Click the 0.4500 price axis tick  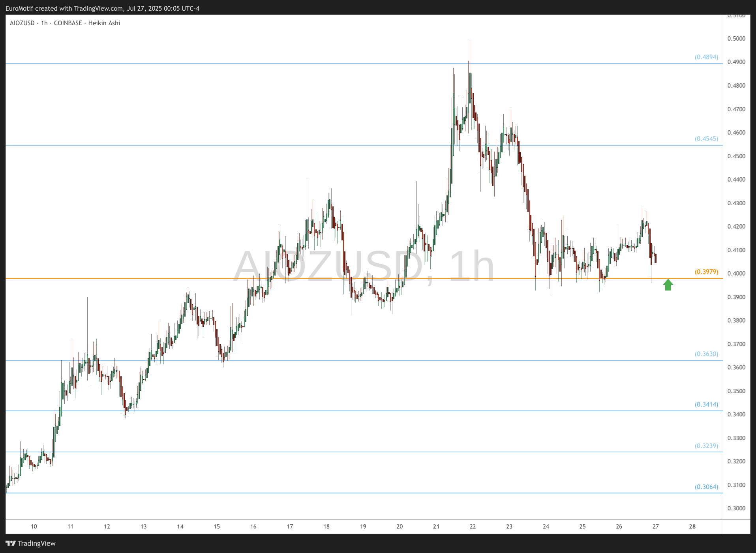point(736,156)
